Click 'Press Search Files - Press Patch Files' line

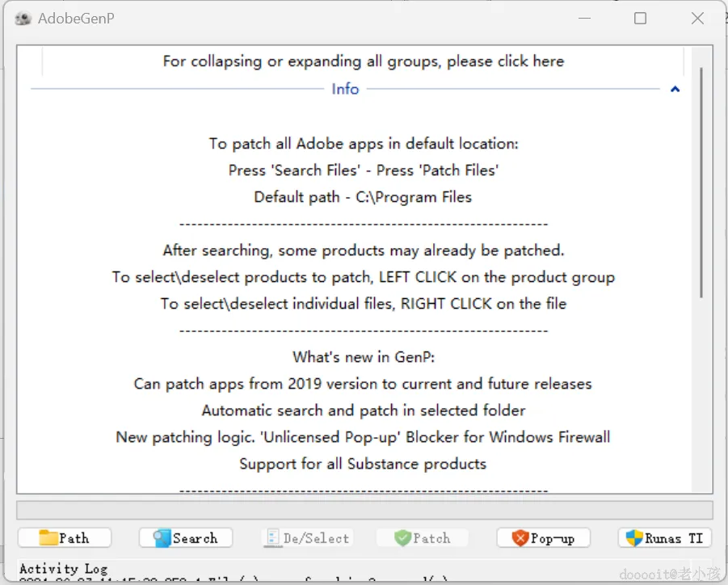(x=363, y=170)
